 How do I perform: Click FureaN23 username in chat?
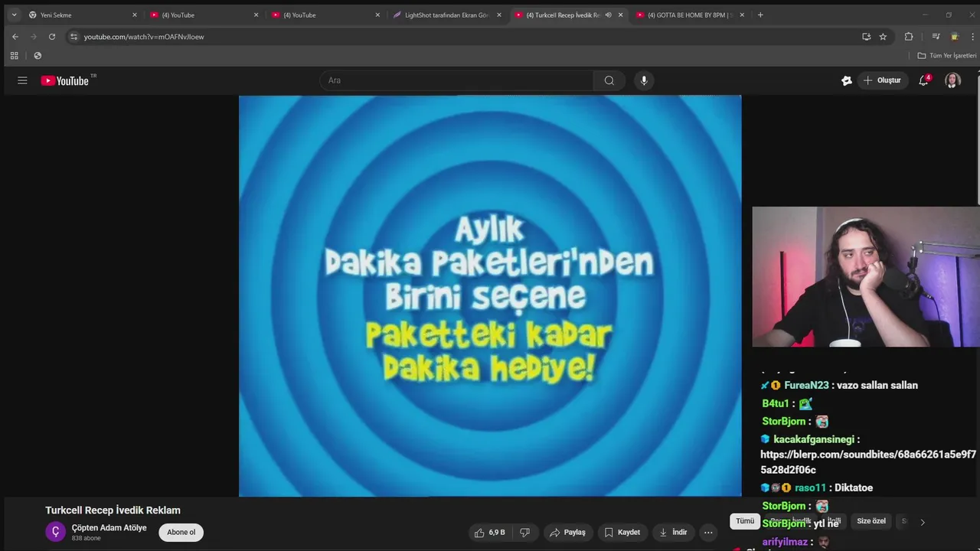click(806, 386)
